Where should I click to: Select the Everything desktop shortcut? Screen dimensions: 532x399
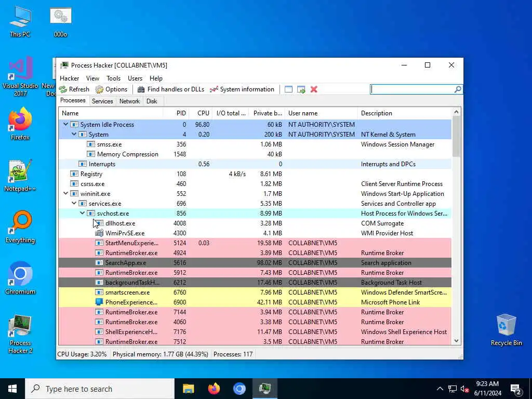[20, 228]
